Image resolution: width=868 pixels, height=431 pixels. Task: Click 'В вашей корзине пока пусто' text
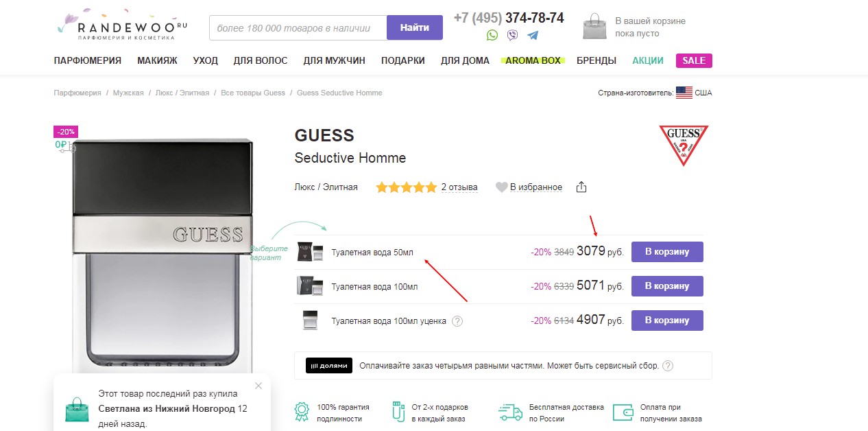pos(650,27)
